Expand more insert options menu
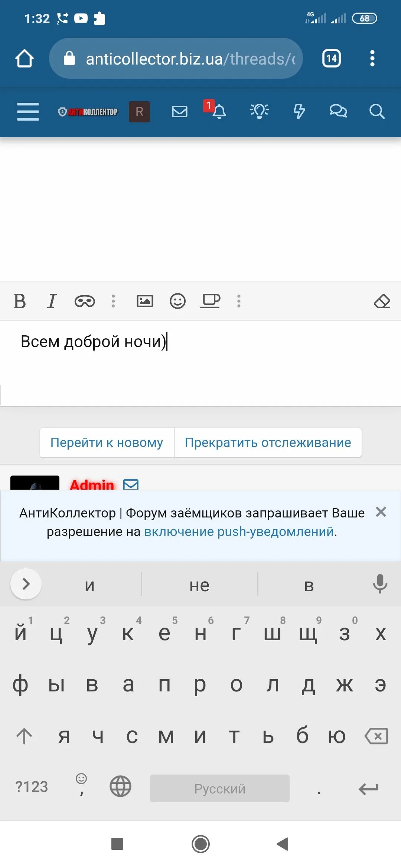The image size is (401, 868). point(239,301)
